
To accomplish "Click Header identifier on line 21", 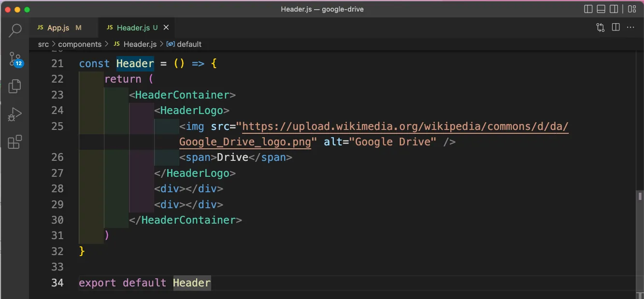I will pos(135,63).
